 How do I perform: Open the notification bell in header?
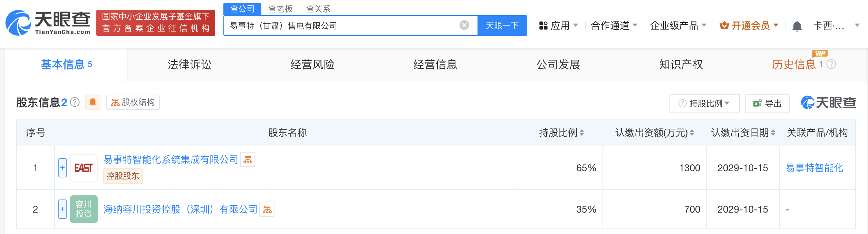click(x=797, y=26)
